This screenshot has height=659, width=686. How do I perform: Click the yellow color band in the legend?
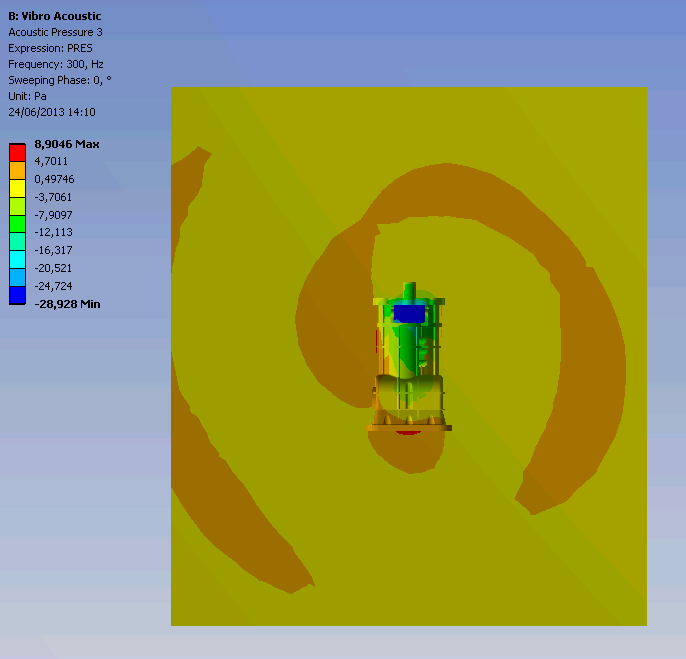tap(18, 188)
